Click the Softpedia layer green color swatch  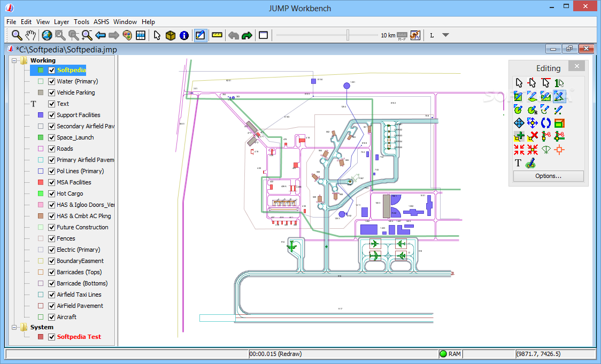[x=41, y=70]
